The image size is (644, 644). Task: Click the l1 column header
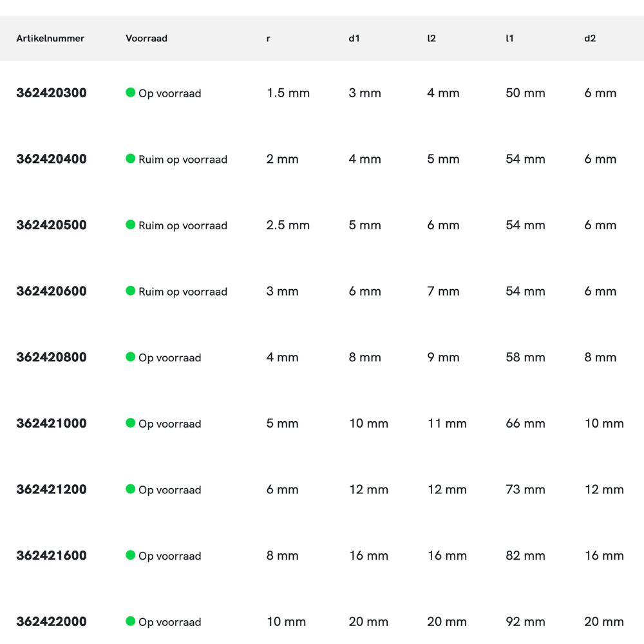pyautogui.click(x=509, y=39)
